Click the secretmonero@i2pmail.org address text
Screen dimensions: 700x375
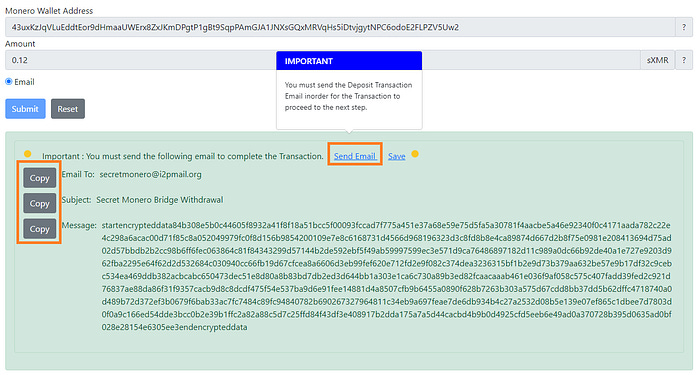[x=150, y=175]
